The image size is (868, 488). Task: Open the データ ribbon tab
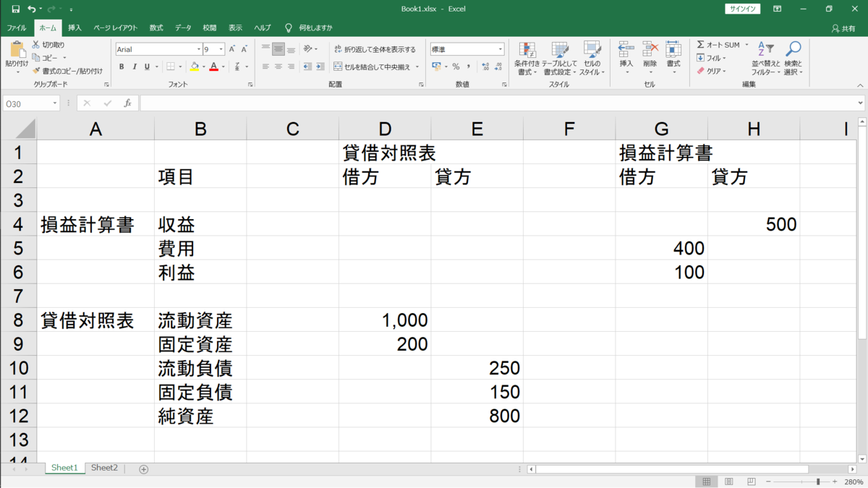[x=182, y=27]
